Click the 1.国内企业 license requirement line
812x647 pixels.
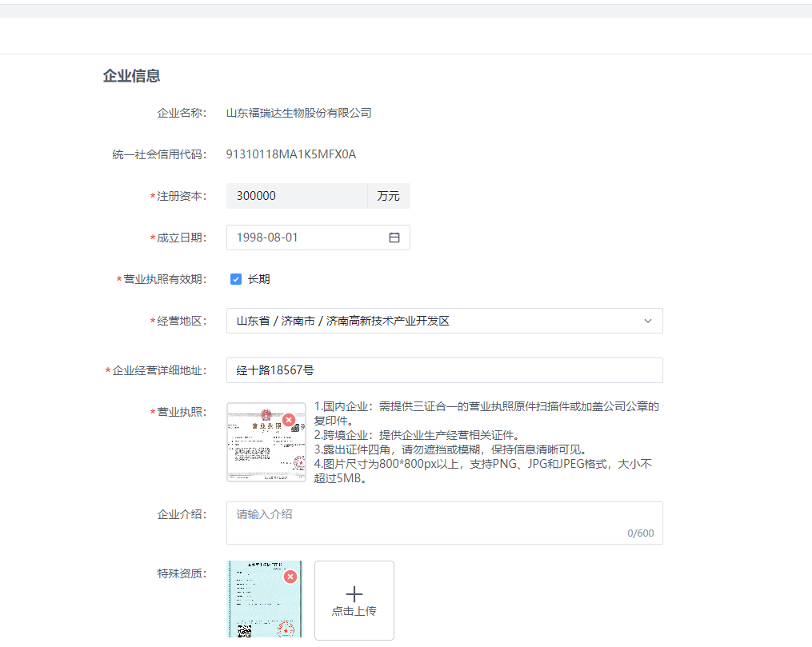(x=486, y=413)
